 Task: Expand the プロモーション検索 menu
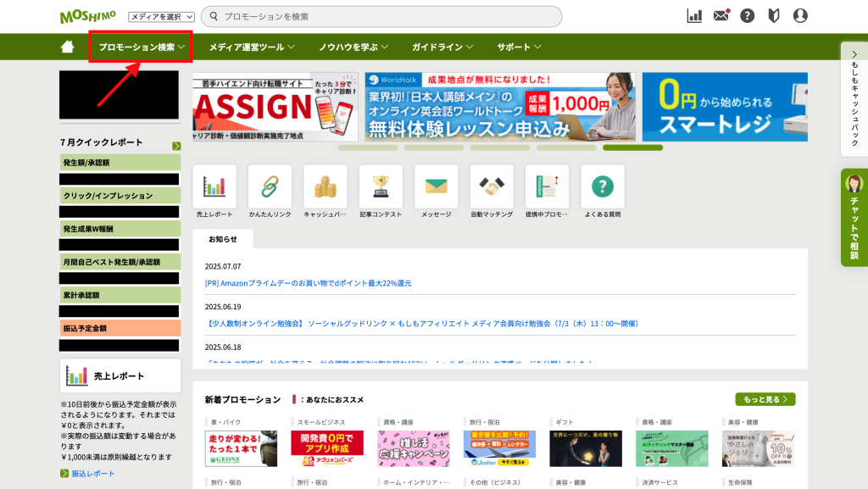(141, 47)
